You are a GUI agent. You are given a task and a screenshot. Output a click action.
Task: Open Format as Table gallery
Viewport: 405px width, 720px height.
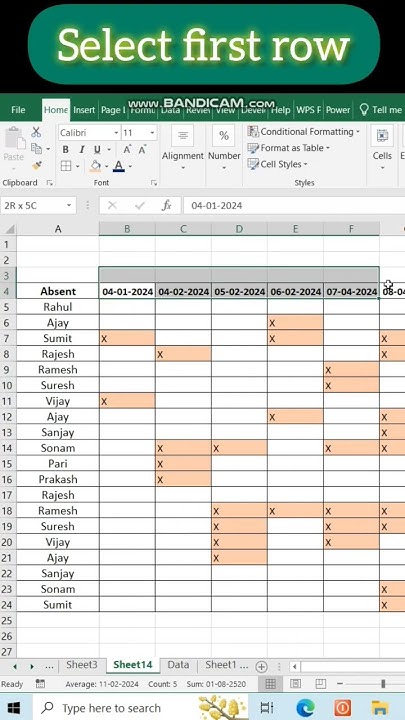(289, 148)
